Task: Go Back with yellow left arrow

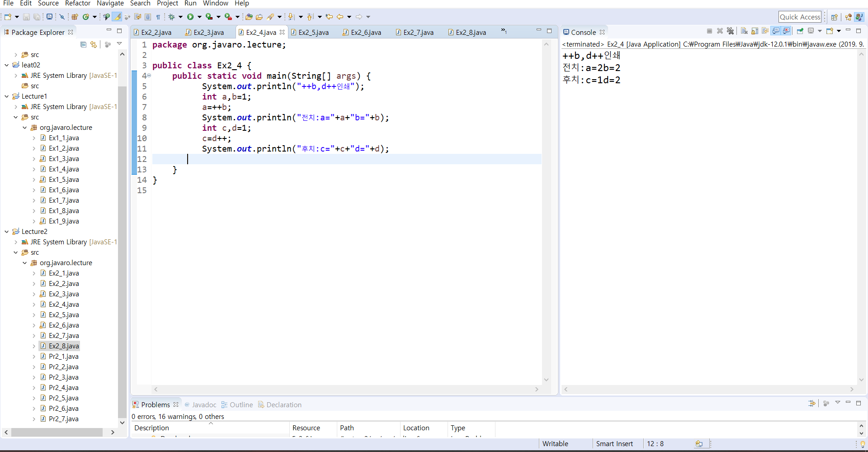Action: (x=340, y=17)
